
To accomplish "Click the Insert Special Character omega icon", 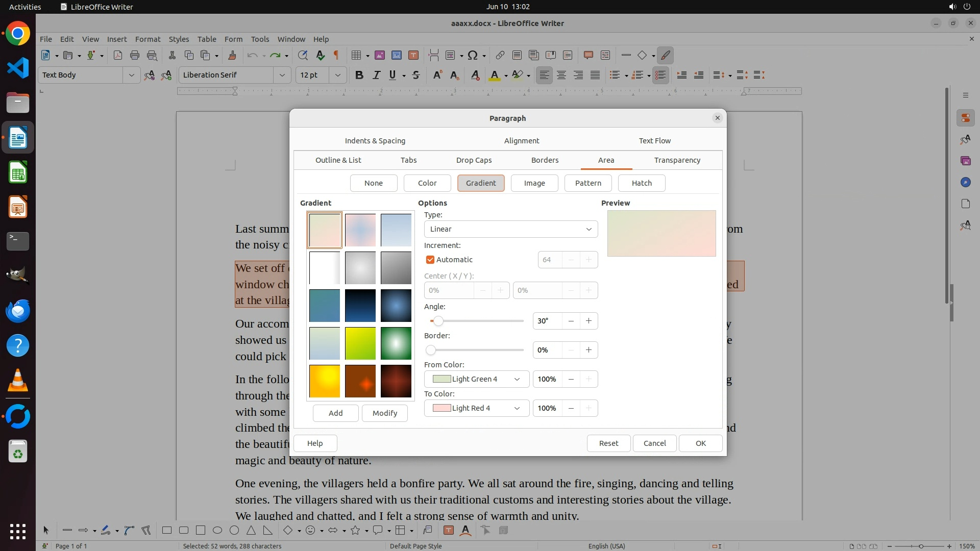I will [473, 55].
